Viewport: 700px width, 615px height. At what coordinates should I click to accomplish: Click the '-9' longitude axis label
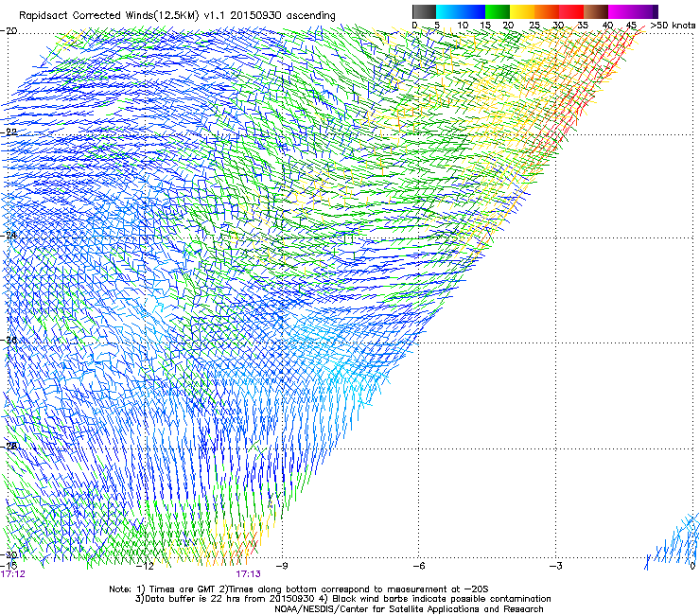[282, 566]
